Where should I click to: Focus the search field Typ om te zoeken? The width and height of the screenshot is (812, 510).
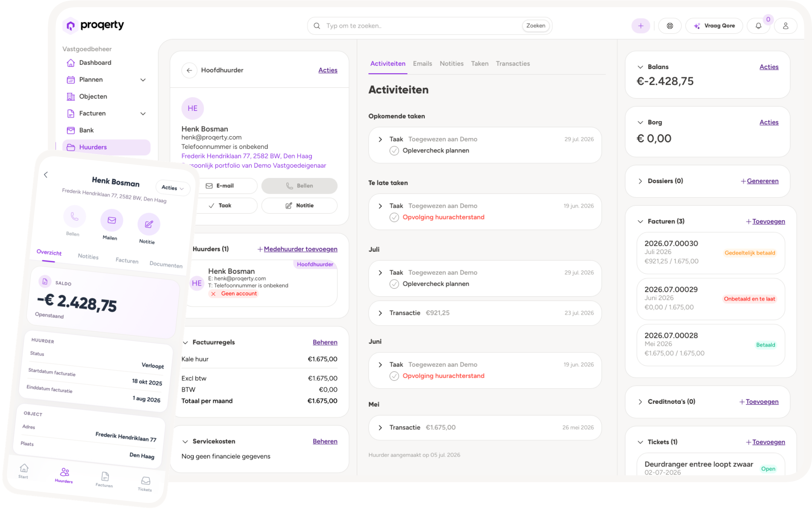tap(422, 26)
